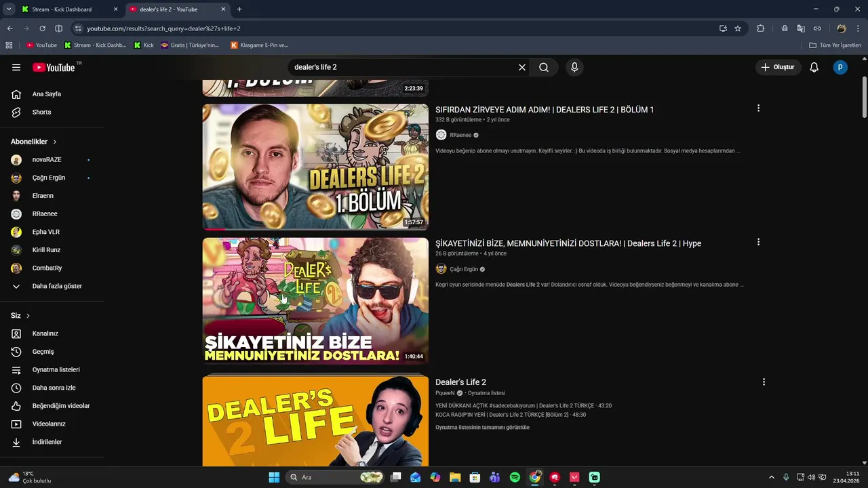This screenshot has height=488, width=868.
Task: Open a new browser tab
Action: pyautogui.click(x=239, y=9)
